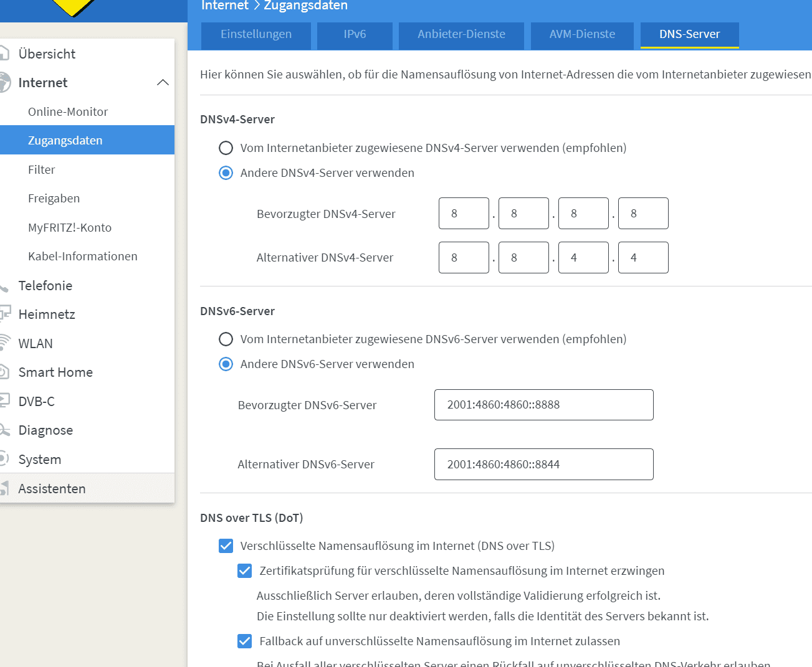Viewport: 812px width, 667px height.
Task: Click the Heimnetz network icon
Action: (5, 313)
